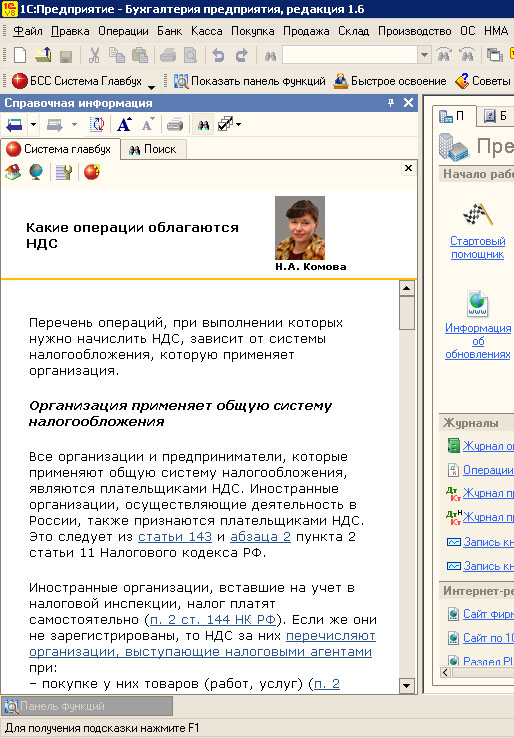Open the статьи 143 link
The image size is (514, 738).
pyautogui.click(x=175, y=537)
